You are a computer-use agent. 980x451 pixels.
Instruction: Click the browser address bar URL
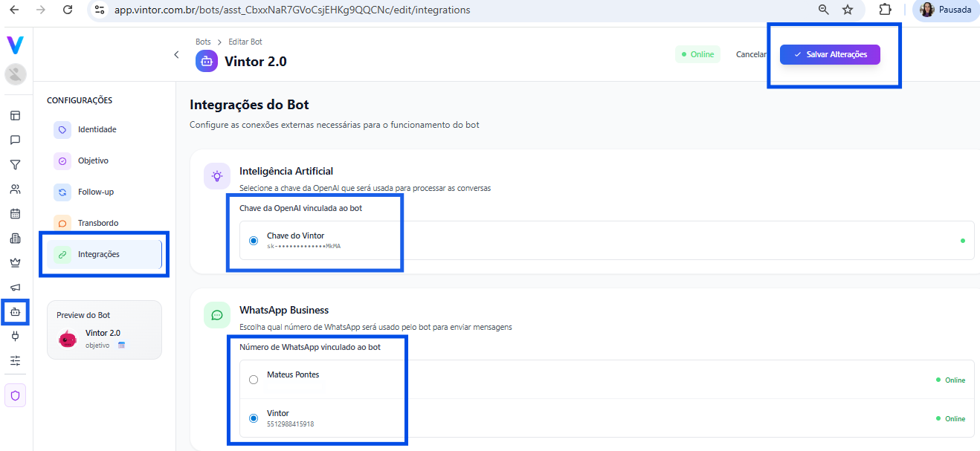[x=292, y=10]
